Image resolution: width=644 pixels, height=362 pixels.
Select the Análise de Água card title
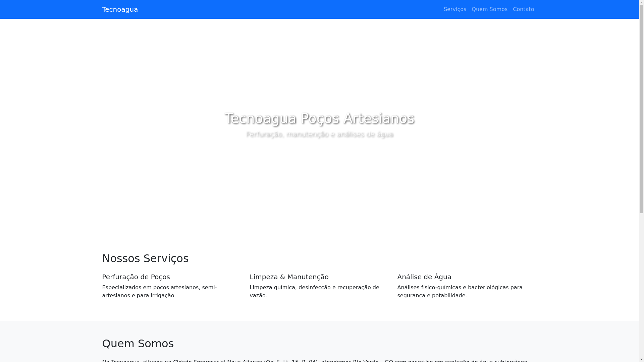424,277
